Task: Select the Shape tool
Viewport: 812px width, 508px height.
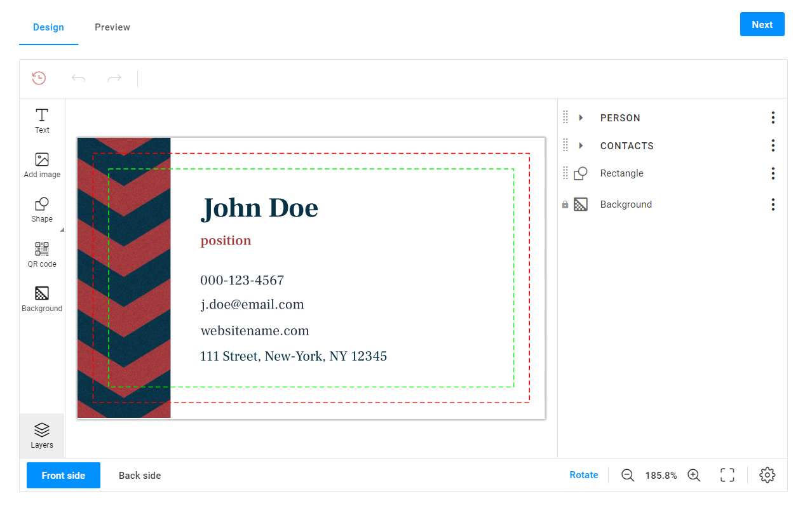Action: click(41, 210)
